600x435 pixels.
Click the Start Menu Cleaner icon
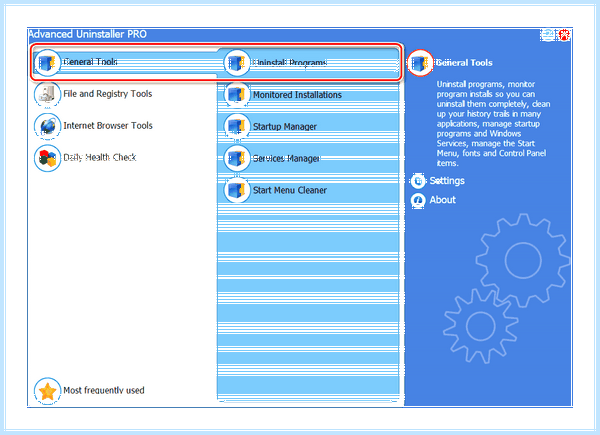pos(237,190)
